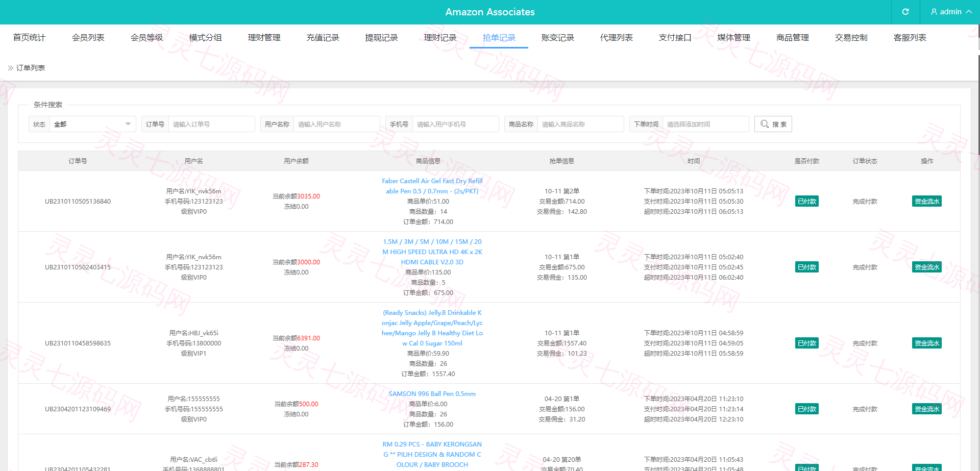
Task: Open the 下单时间 date picker field
Action: pyautogui.click(x=705, y=124)
